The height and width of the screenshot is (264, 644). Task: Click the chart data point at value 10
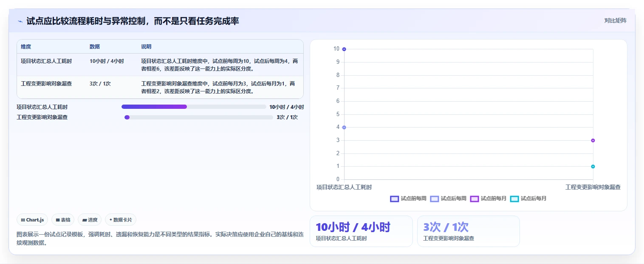[x=344, y=49]
